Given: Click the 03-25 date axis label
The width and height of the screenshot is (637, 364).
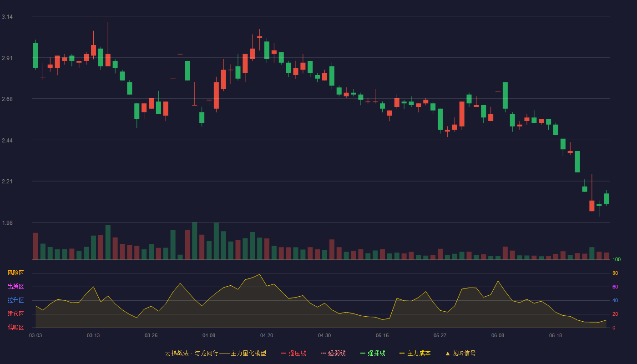Looking at the screenshot, I should click(151, 335).
